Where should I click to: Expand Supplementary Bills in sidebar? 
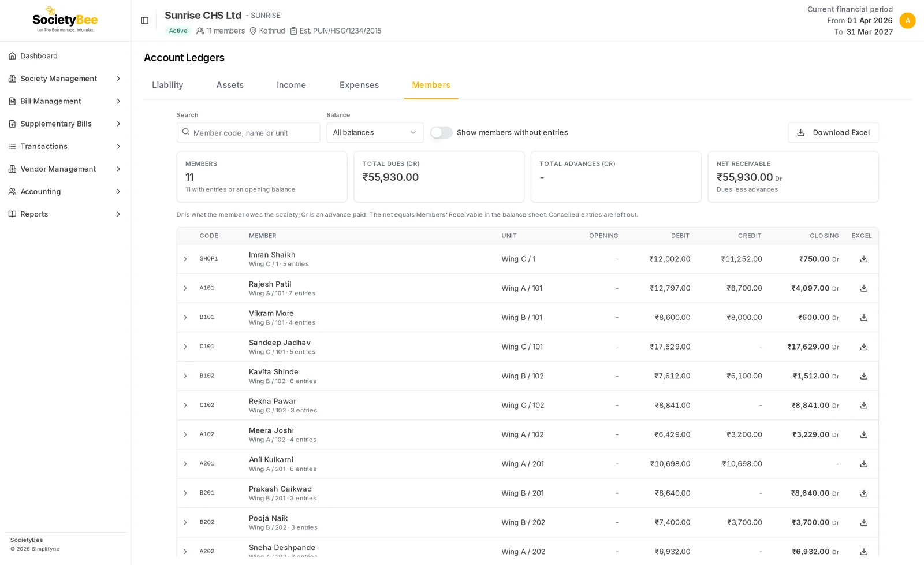[65, 124]
